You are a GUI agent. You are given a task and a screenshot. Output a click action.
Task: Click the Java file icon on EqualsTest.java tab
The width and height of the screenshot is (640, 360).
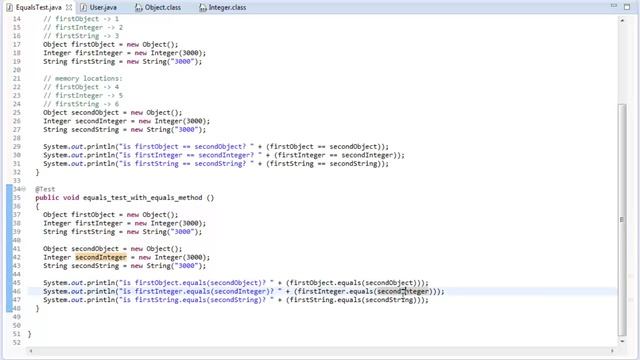[9, 7]
